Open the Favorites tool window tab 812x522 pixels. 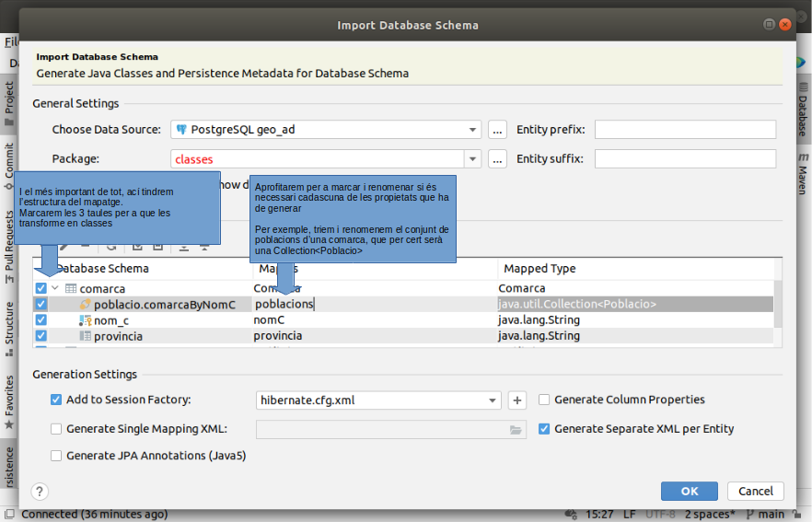point(9,402)
